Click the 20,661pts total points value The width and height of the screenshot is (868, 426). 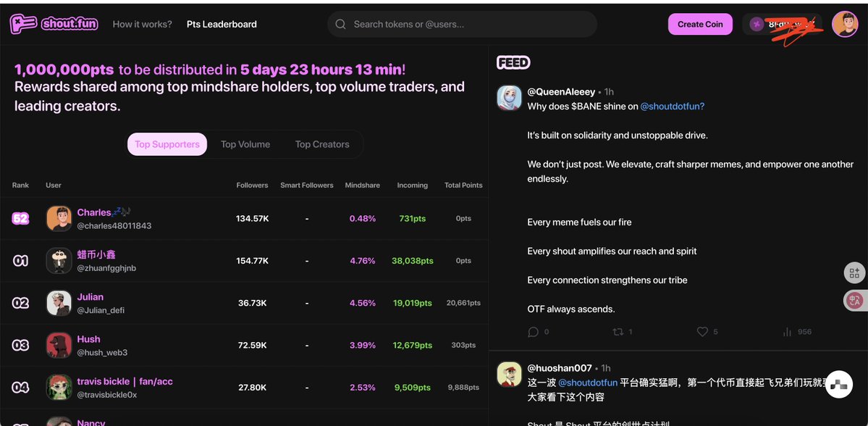pyautogui.click(x=463, y=303)
